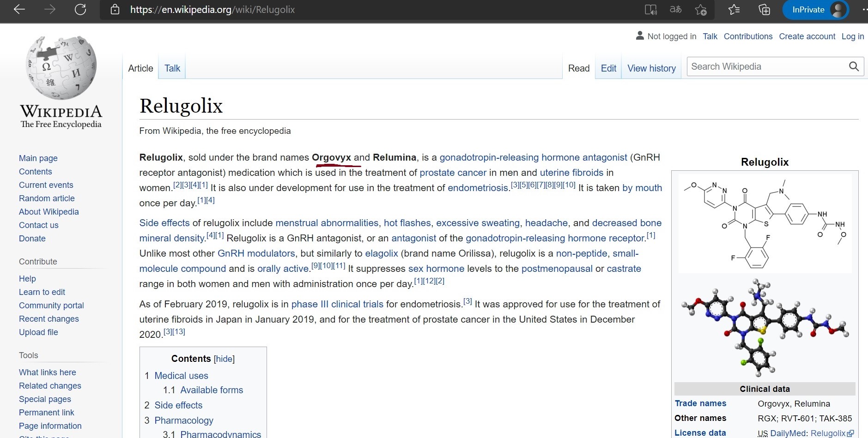Jump to Pharmacology section
The height and width of the screenshot is (438, 868).
tap(184, 420)
